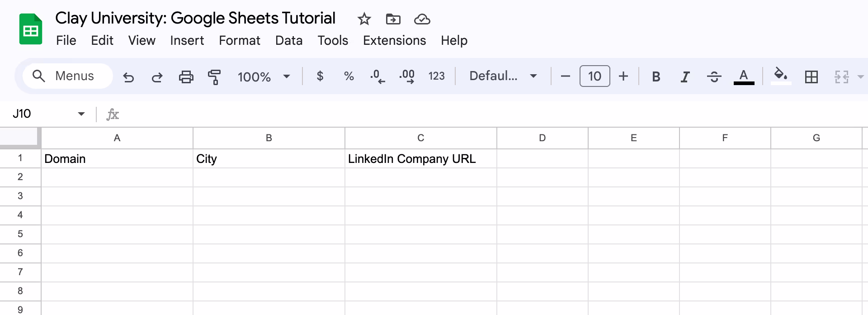Decrease decimal places
The height and width of the screenshot is (315, 868).
(x=377, y=76)
